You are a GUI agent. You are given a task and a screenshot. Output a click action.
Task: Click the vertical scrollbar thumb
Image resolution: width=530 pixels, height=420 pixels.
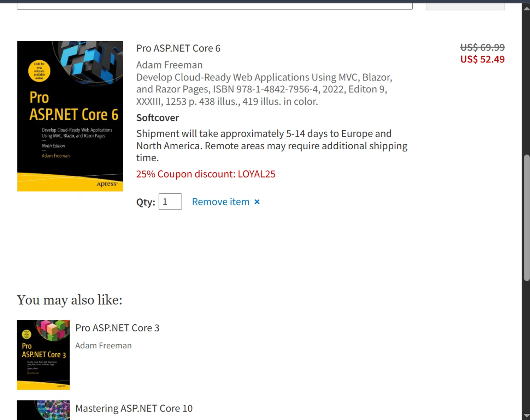coord(526,218)
